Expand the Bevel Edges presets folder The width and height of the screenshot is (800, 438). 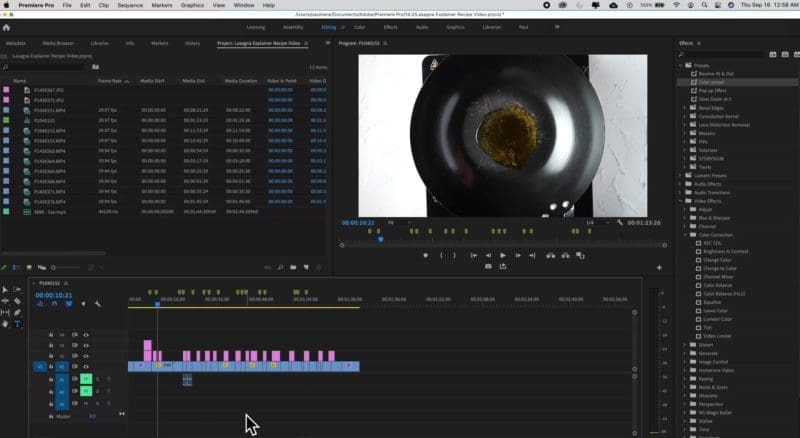(x=685, y=108)
